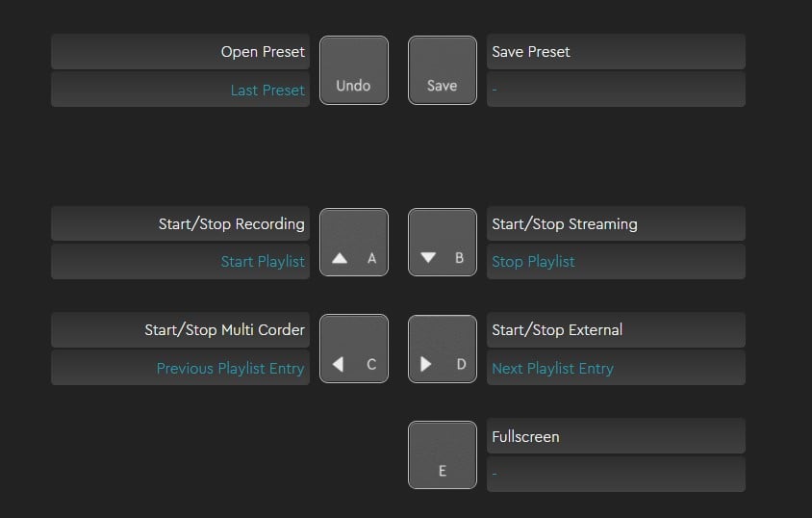Click the right-arrow D key
Screen dimensions: 812x518
(442, 349)
